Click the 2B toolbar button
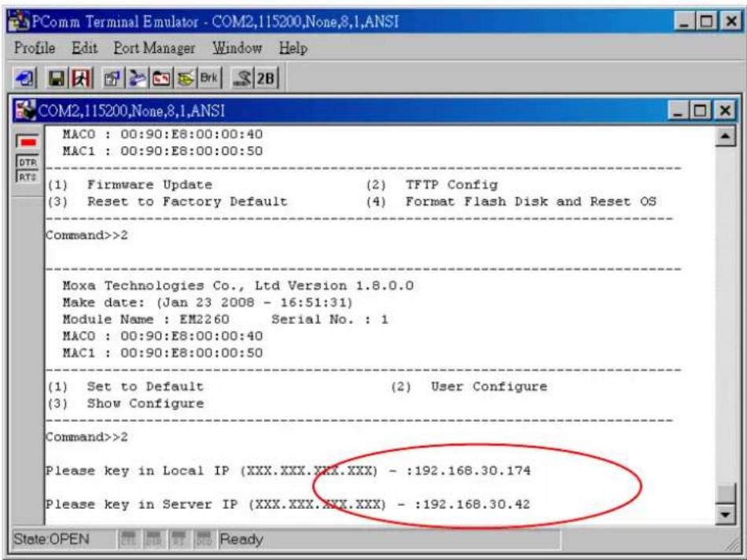747x560 pixels. (x=266, y=78)
